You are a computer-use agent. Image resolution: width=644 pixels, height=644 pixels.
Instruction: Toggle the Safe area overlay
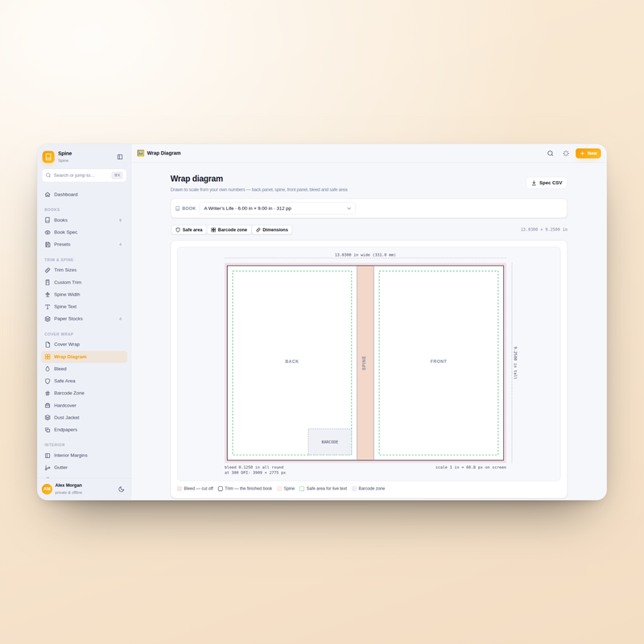click(x=189, y=229)
